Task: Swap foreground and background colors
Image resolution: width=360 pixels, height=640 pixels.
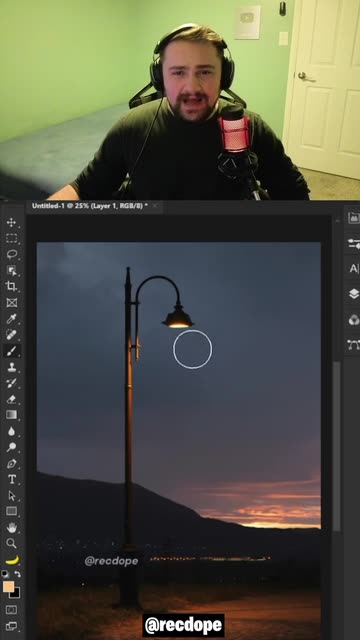Action: pyautogui.click(x=17, y=574)
